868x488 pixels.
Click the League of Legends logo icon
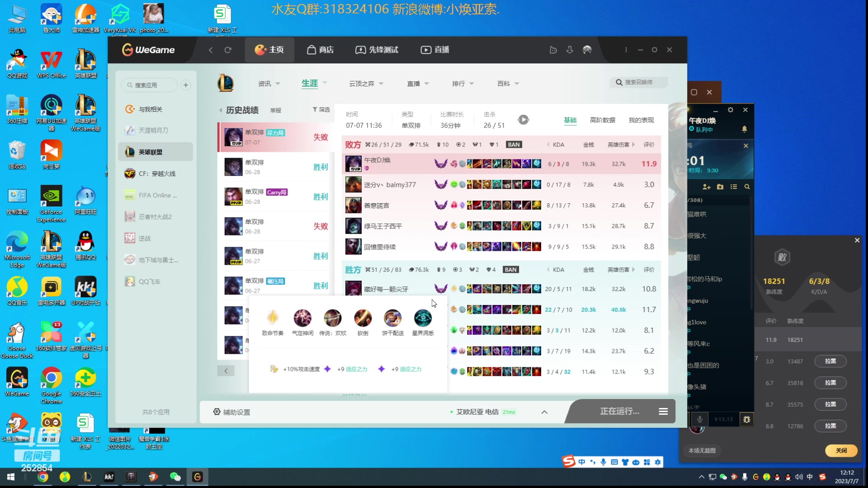225,83
